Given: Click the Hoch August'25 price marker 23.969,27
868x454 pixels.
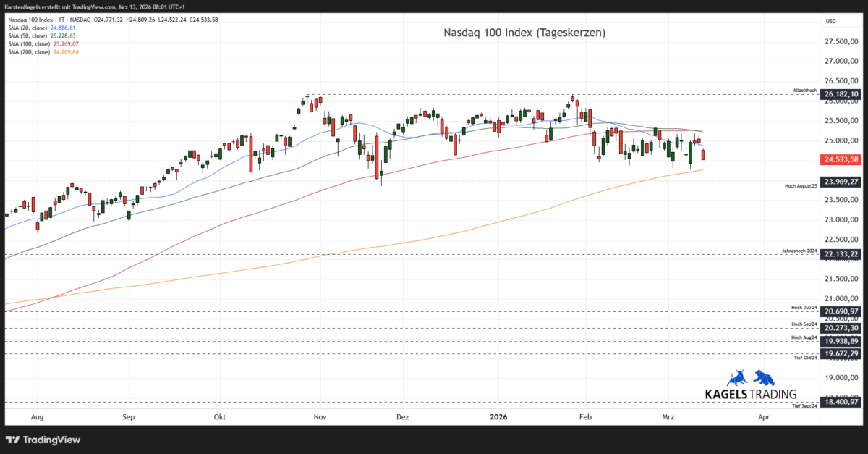Looking at the screenshot, I should pyautogui.click(x=841, y=182).
